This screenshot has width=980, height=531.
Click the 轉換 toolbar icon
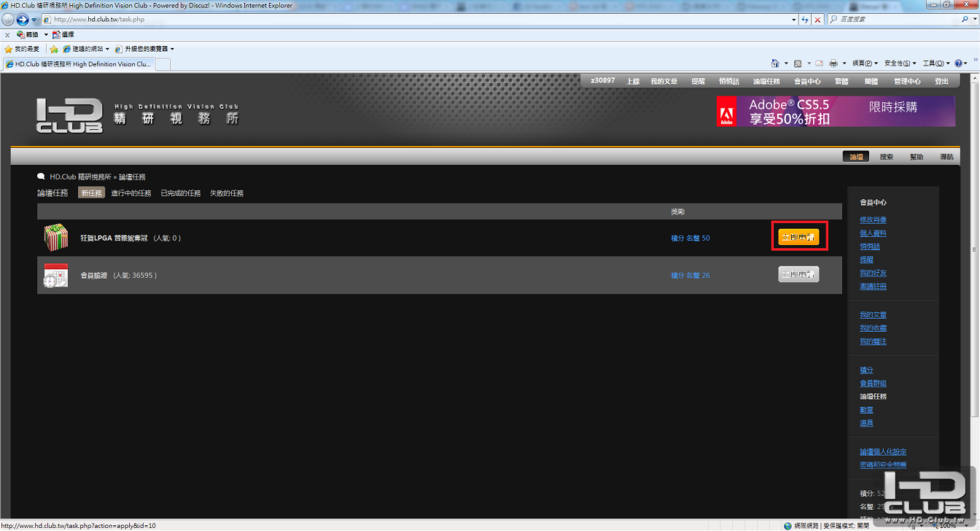click(x=27, y=34)
